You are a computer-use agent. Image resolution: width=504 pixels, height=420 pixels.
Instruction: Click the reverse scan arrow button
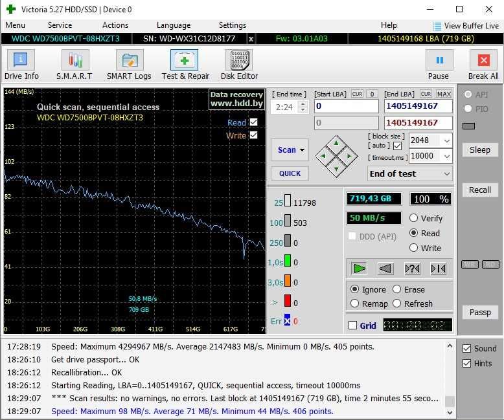pos(385,269)
